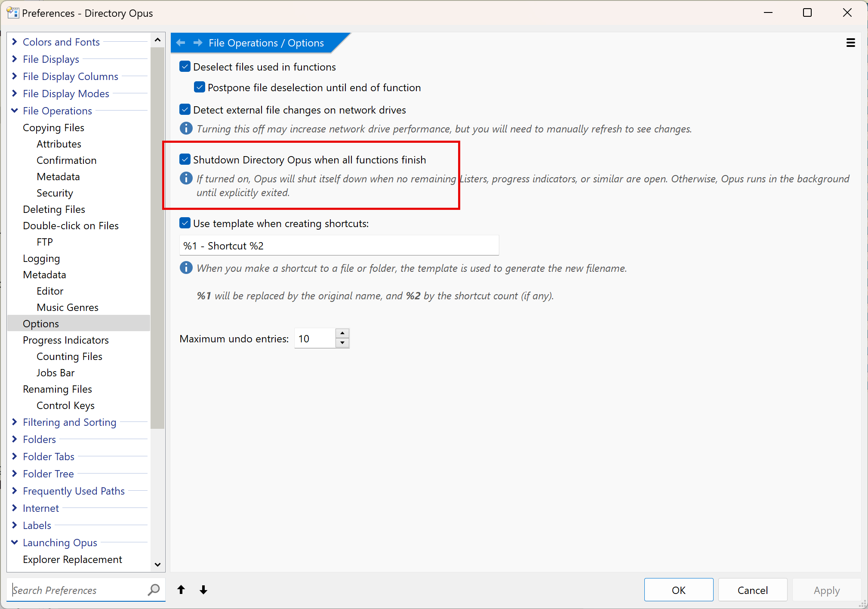This screenshot has height=609, width=868.
Task: Go forward with the right arrow icon
Action: click(x=198, y=43)
